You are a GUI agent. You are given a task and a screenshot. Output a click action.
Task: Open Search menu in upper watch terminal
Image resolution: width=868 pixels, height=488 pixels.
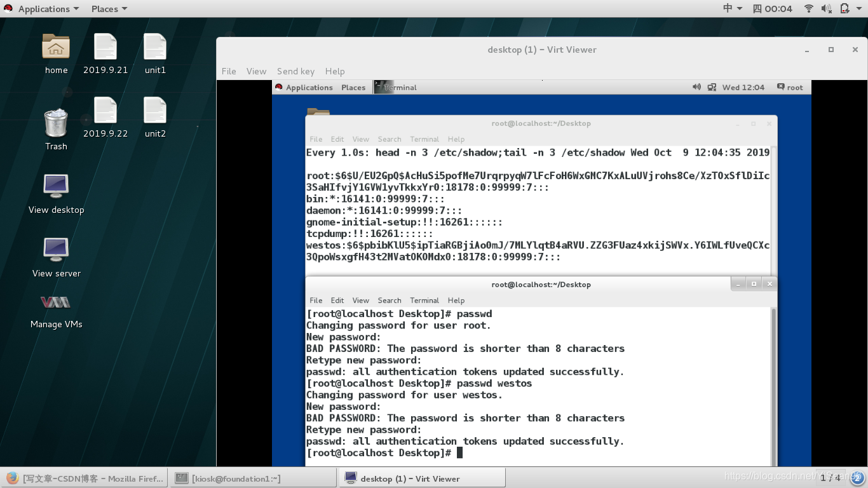(390, 139)
